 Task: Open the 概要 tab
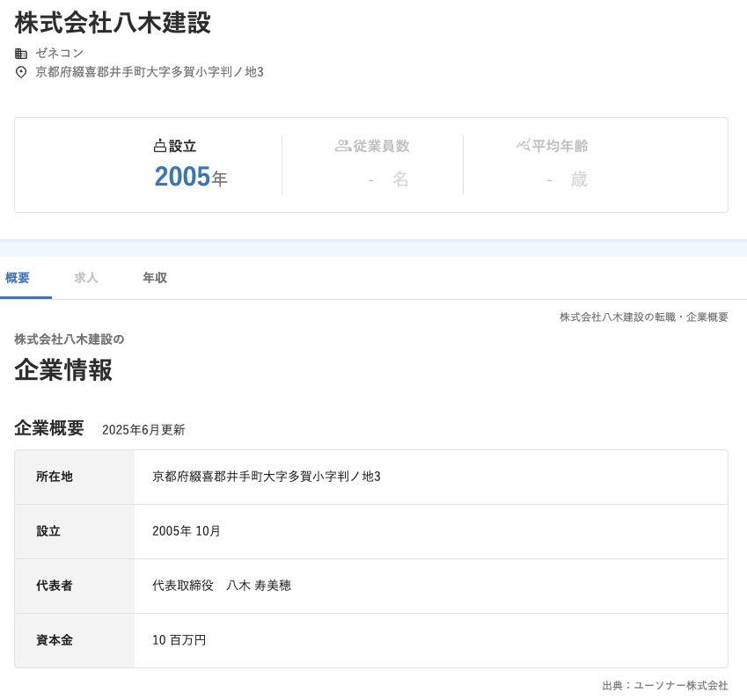pyautogui.click(x=18, y=278)
